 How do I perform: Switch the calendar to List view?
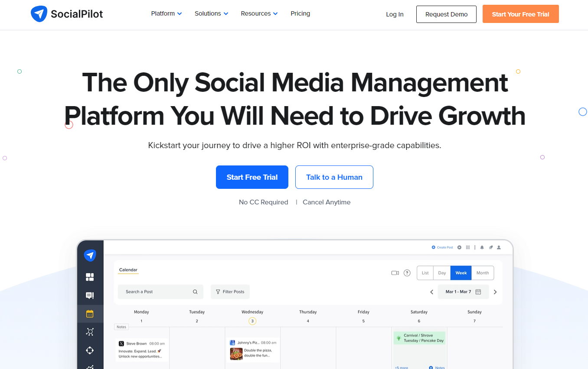tap(425, 273)
